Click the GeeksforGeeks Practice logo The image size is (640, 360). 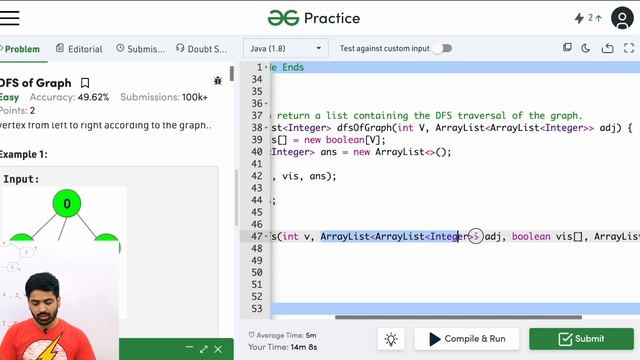click(313, 18)
